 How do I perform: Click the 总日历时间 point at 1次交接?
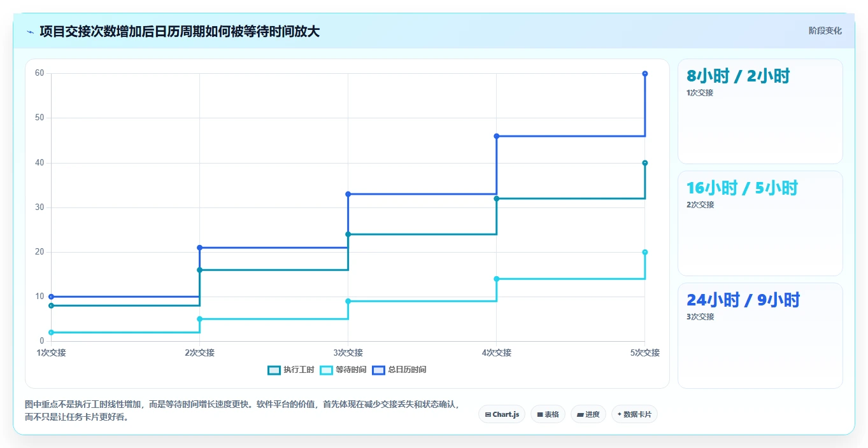52,297
